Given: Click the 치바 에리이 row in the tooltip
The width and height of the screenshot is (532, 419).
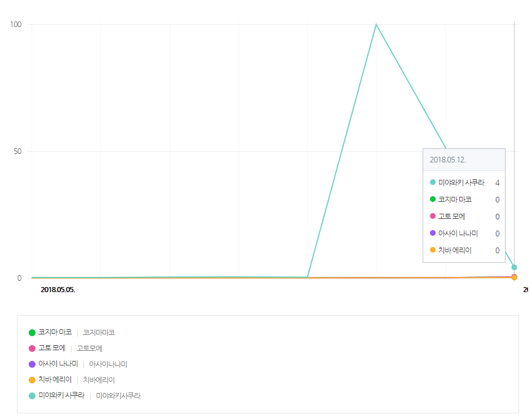Looking at the screenshot, I should [x=464, y=250].
